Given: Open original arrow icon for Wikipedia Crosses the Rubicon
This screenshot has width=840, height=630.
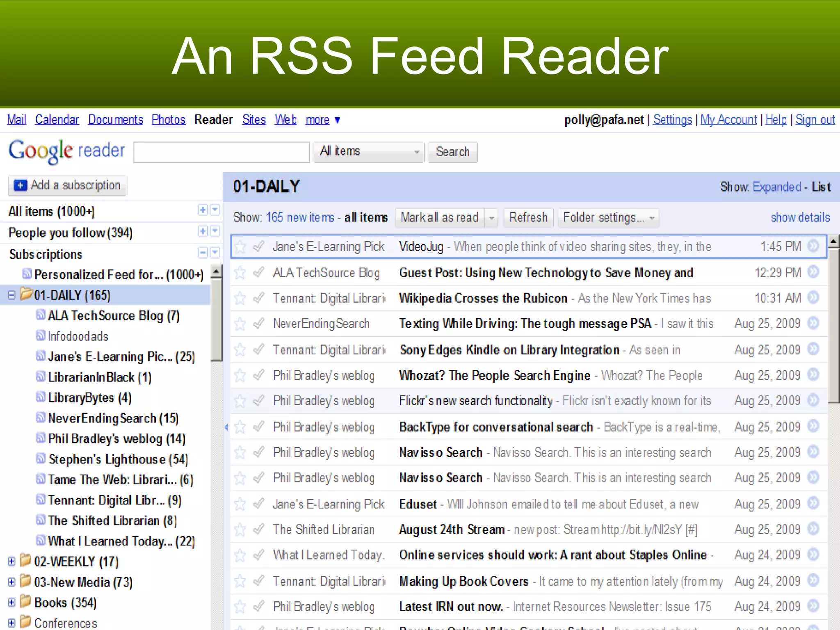Looking at the screenshot, I should 813,297.
